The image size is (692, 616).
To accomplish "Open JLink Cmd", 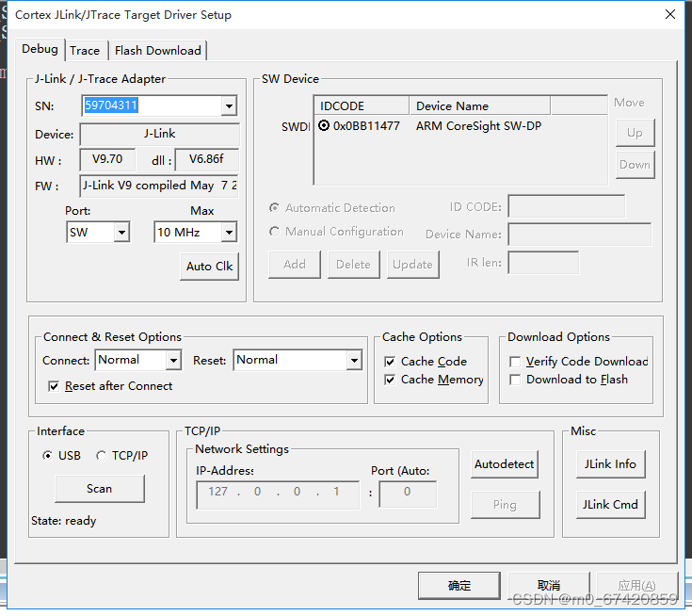I will (611, 505).
